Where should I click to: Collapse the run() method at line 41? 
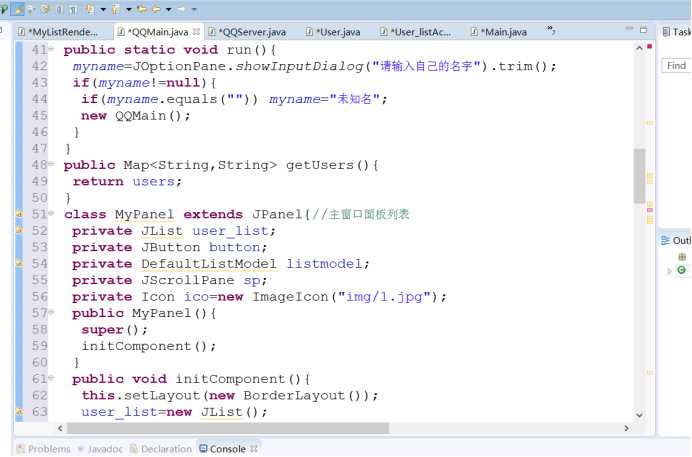[x=51, y=49]
